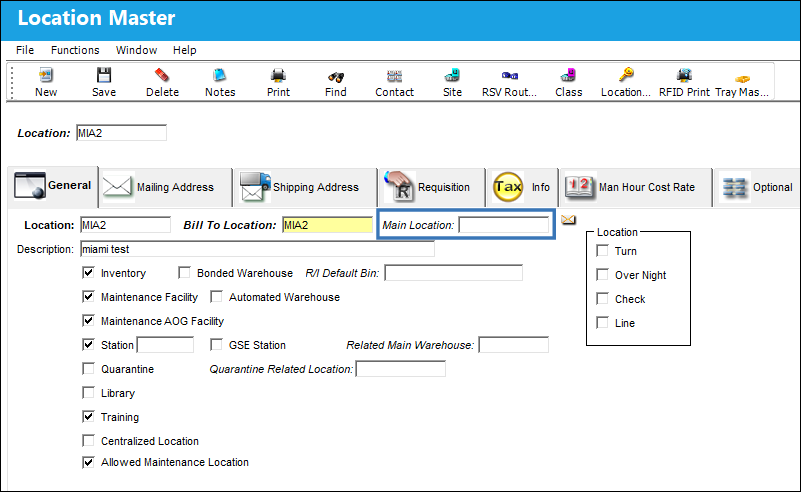Click the envelope icon beside Main Location

(568, 220)
